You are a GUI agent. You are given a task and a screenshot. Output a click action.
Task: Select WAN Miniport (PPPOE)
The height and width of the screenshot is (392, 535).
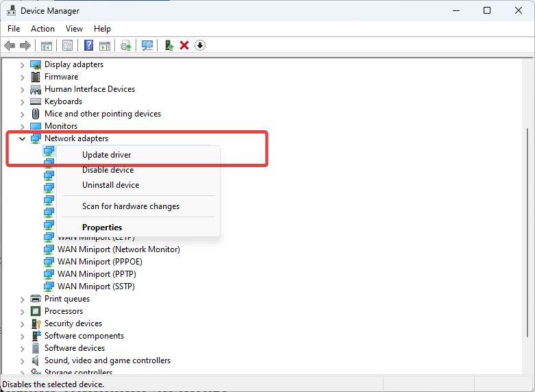pyautogui.click(x=100, y=262)
